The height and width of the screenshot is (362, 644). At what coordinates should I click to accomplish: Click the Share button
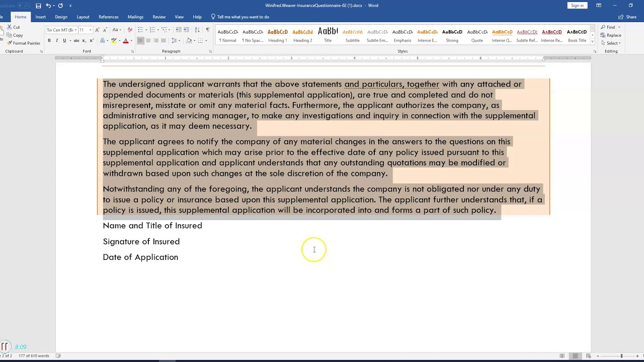point(628,17)
